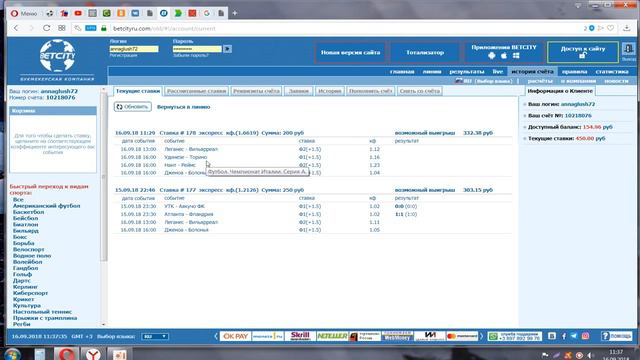Open Киберспорт sport link
Screen dimensions: 640x360
[x=30, y=293]
